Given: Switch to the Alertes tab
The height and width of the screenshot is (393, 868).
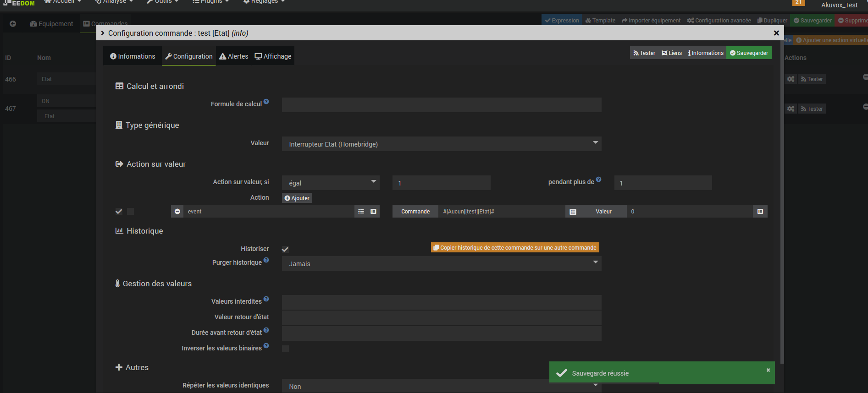Looking at the screenshot, I should 234,56.
